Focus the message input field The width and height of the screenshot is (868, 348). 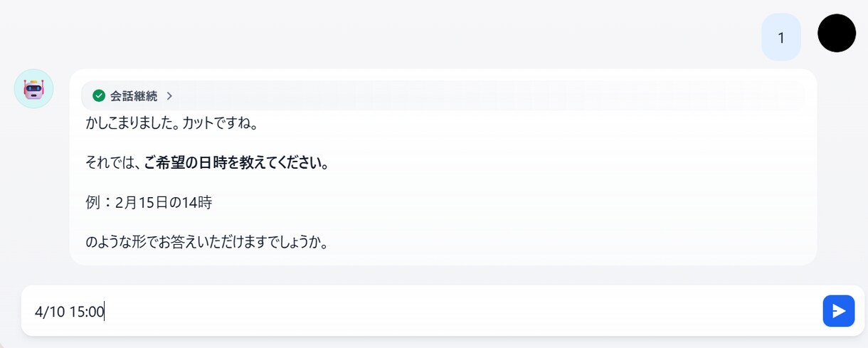coord(421,311)
